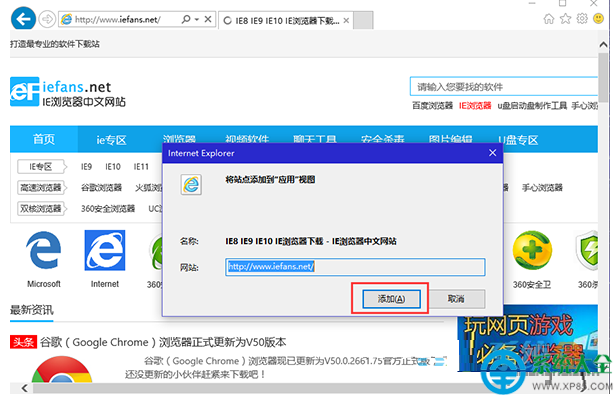This screenshot has width=615, height=397.
Task: Select the 首页 navigation tab
Action: (x=44, y=139)
